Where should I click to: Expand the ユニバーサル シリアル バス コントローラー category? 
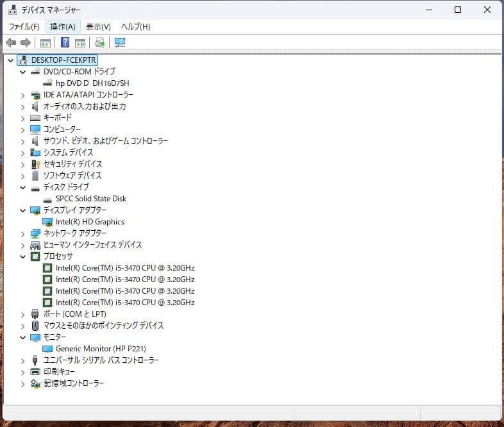(23, 360)
